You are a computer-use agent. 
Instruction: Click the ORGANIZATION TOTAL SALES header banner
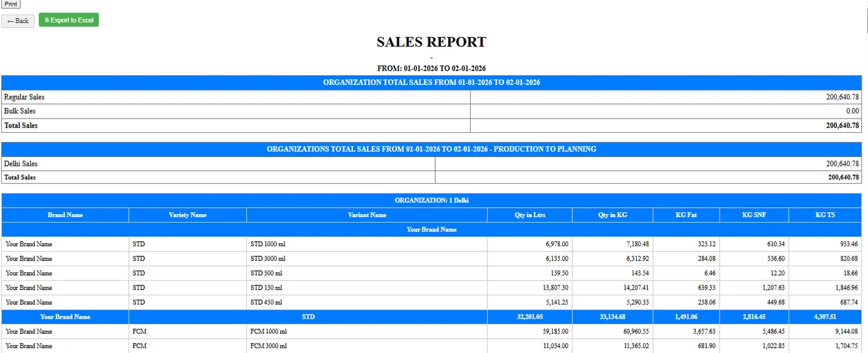432,83
